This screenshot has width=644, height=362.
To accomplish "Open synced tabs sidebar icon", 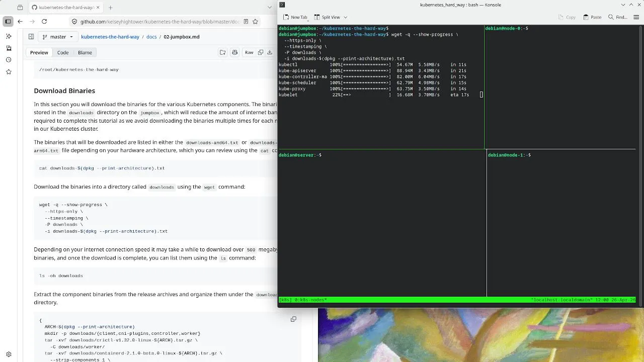I will [9, 48].
